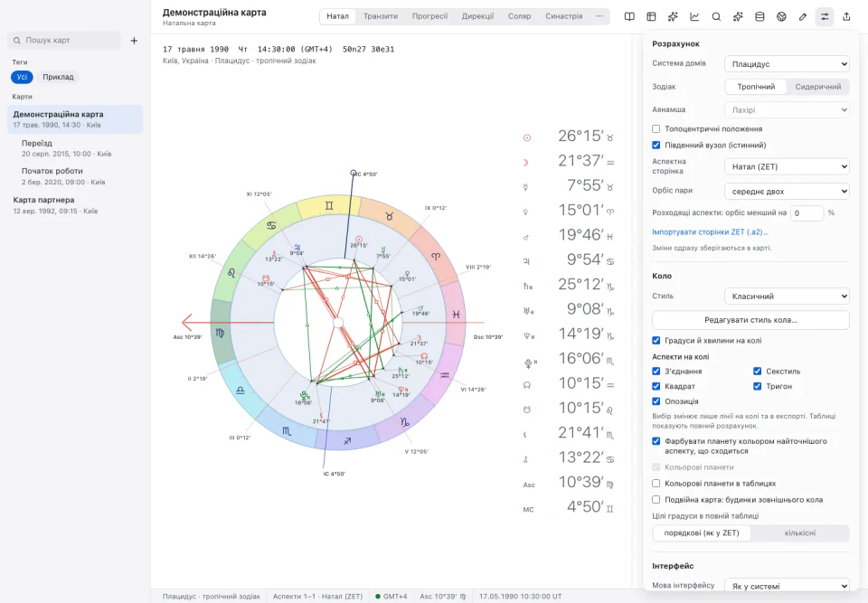Open Мова інтерфейсу dropdown
The width and height of the screenshot is (868, 603).
click(x=787, y=586)
